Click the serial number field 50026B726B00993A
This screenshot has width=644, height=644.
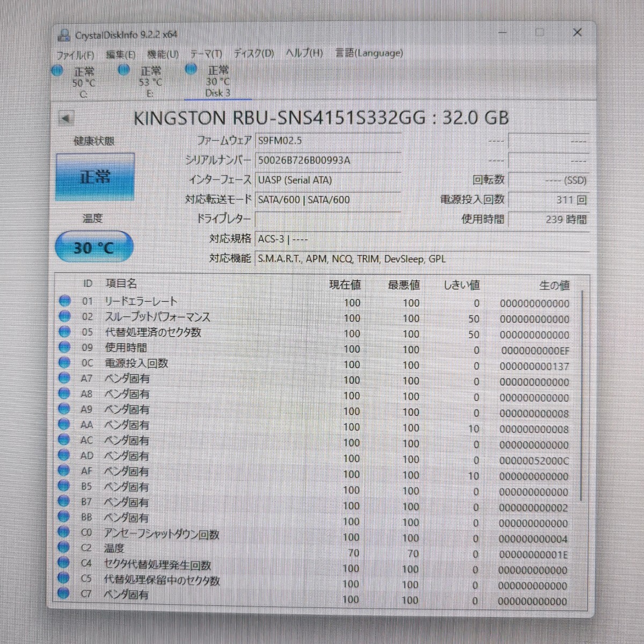[327, 160]
